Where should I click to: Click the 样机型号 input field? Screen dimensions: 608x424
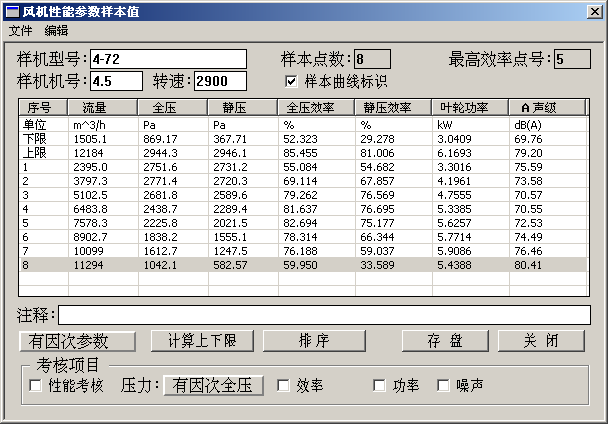click(168, 59)
